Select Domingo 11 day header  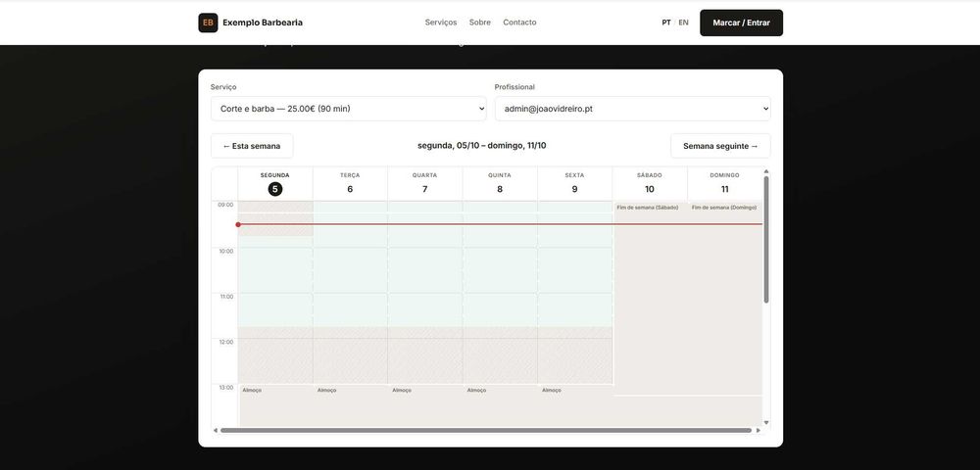[x=725, y=183]
